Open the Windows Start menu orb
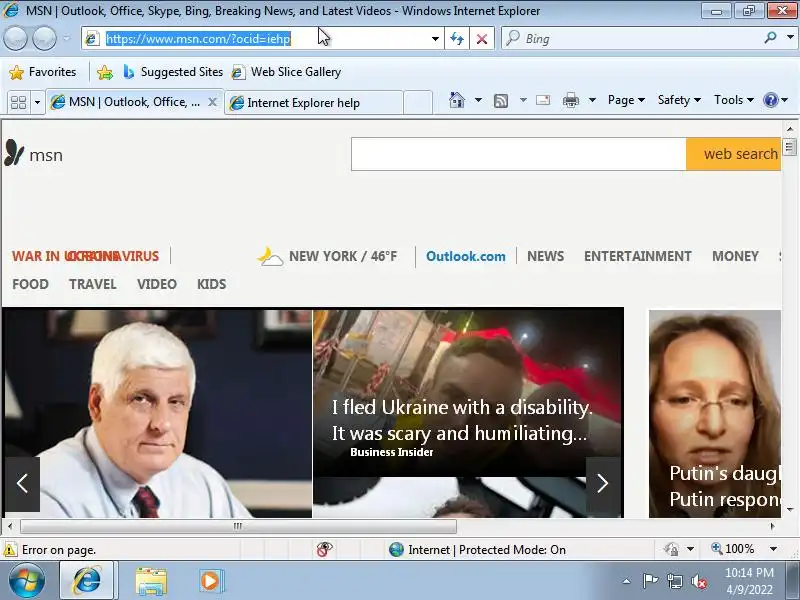 pos(27,581)
